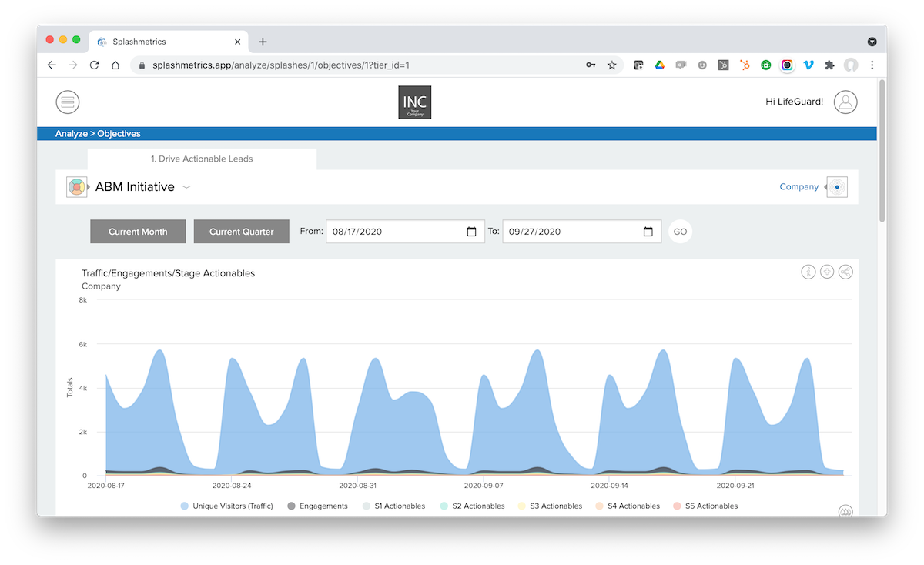
Task: Open chart info icon
Action: pyautogui.click(x=808, y=272)
